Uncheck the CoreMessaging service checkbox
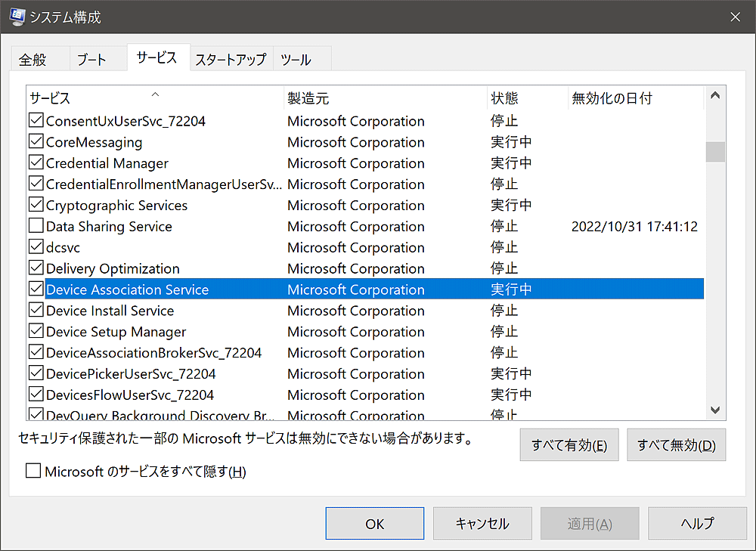 (x=36, y=142)
